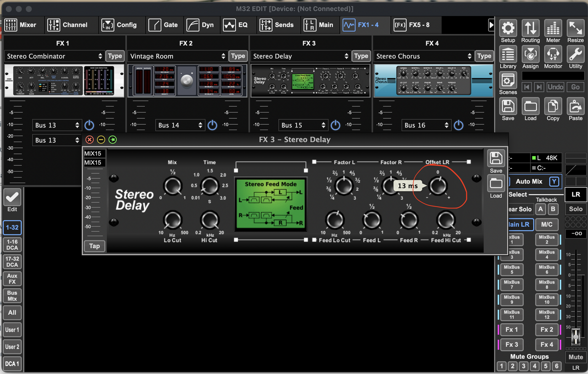Open the Monitor headphones icon
The image size is (588, 374).
[x=553, y=54]
